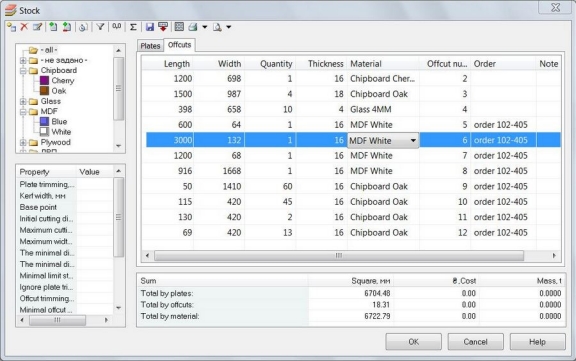Select the Cherry purple color swatch
Screen dimensions: 576x361
44,80
